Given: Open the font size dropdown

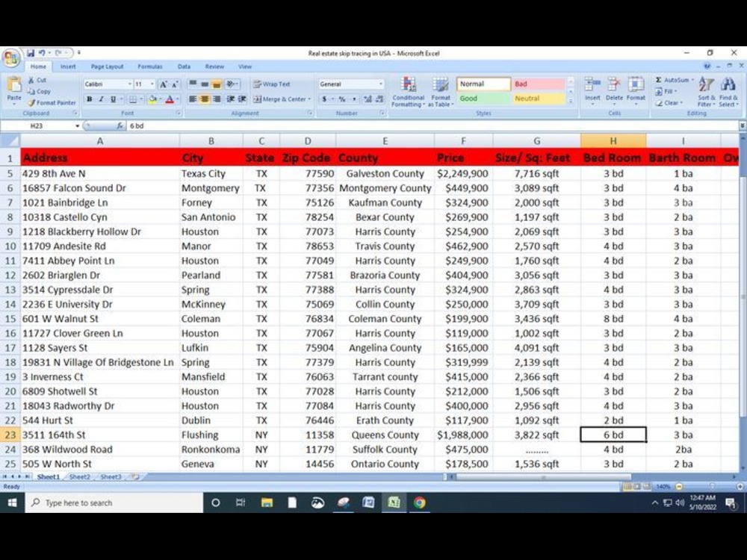Looking at the screenshot, I should coord(152,84).
